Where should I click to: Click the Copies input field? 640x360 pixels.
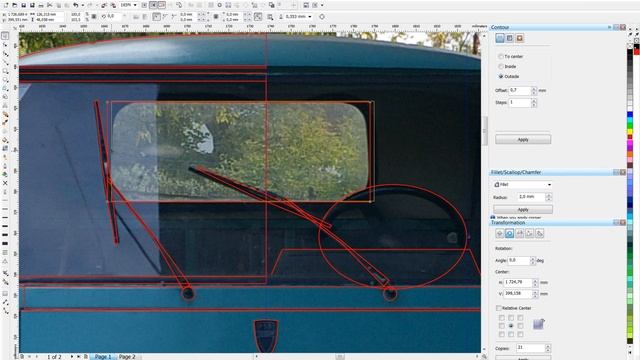coord(530,348)
